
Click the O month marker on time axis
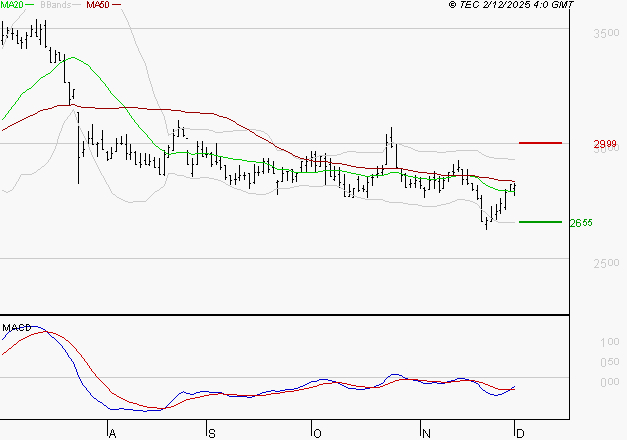click(x=317, y=434)
